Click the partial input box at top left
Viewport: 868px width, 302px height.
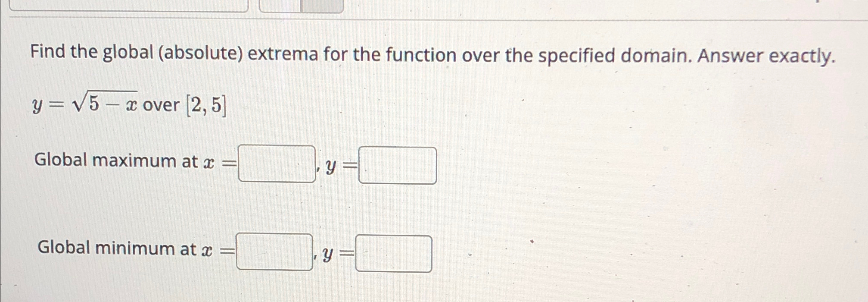[x=129, y=4]
